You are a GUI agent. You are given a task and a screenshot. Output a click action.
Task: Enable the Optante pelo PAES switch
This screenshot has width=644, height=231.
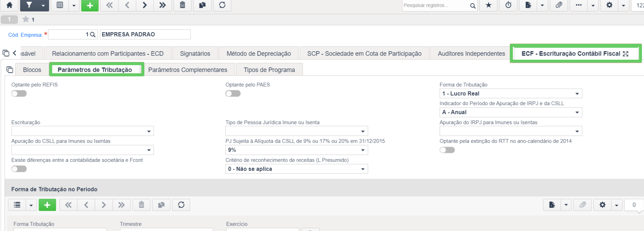pyautogui.click(x=233, y=94)
